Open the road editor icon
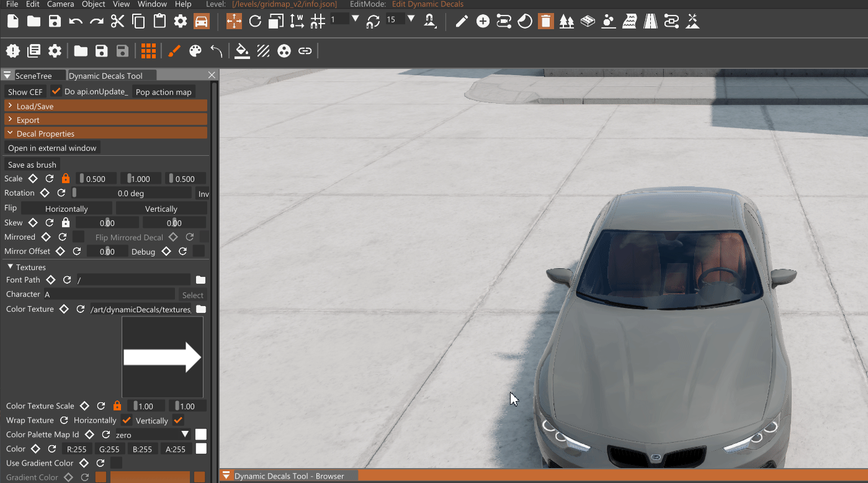868x483 pixels. pos(650,22)
